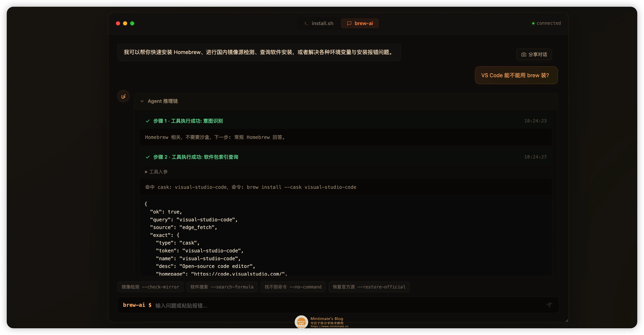Viewport: 644px width, 335px height.
Task: Click the JSON line "source": "edge_fetch"
Action: point(183,227)
